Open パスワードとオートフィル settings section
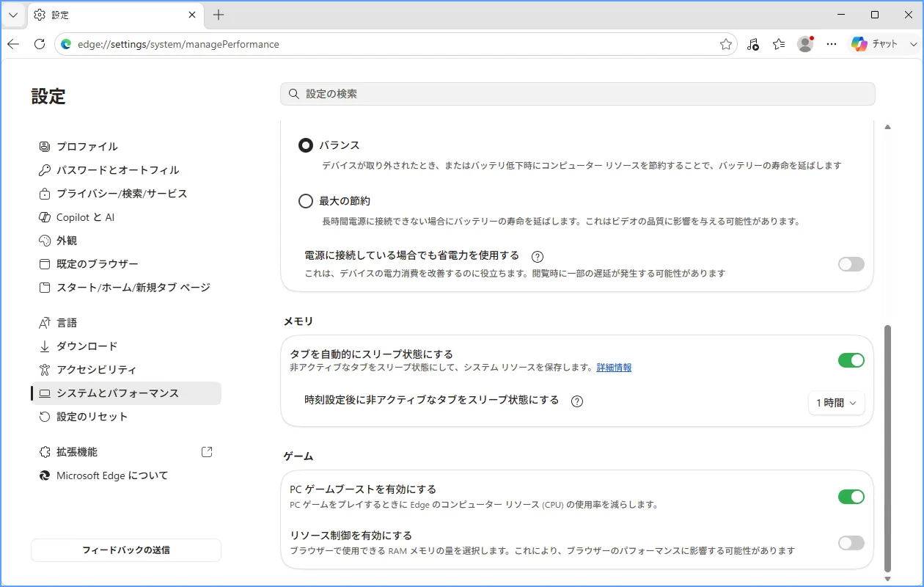924x587 pixels. click(126, 170)
